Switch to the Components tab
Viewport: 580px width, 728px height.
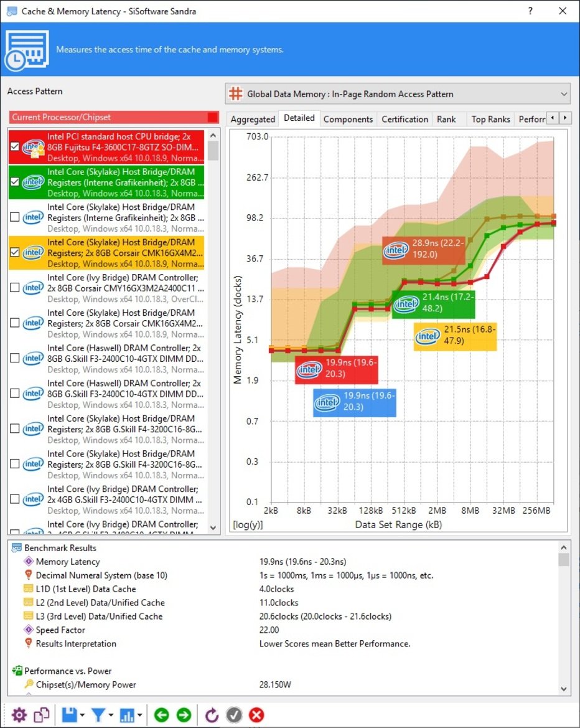(348, 120)
